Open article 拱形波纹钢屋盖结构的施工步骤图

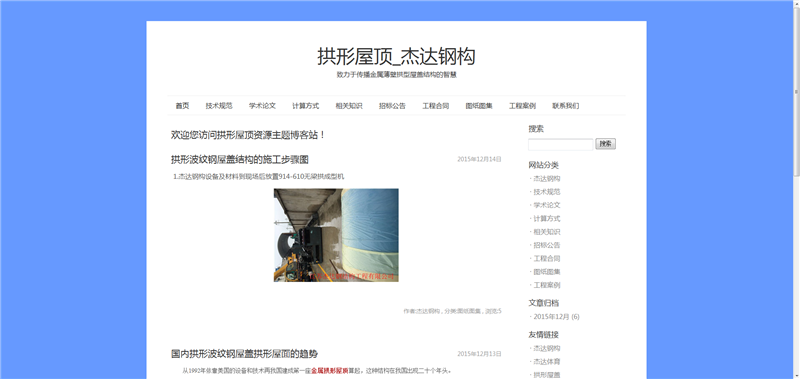[240, 160]
